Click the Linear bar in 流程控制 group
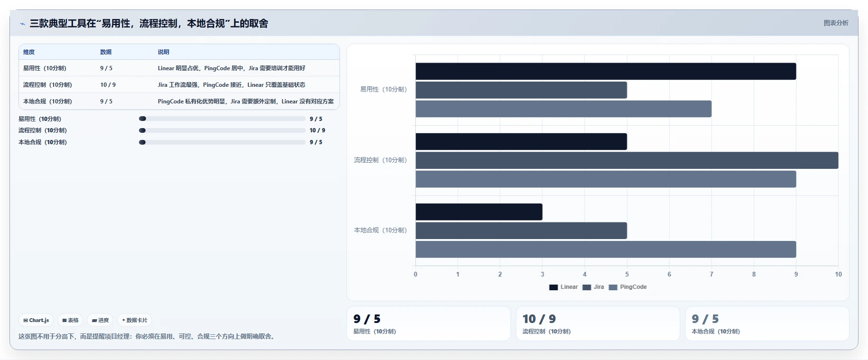868x360 pixels. pos(521,141)
